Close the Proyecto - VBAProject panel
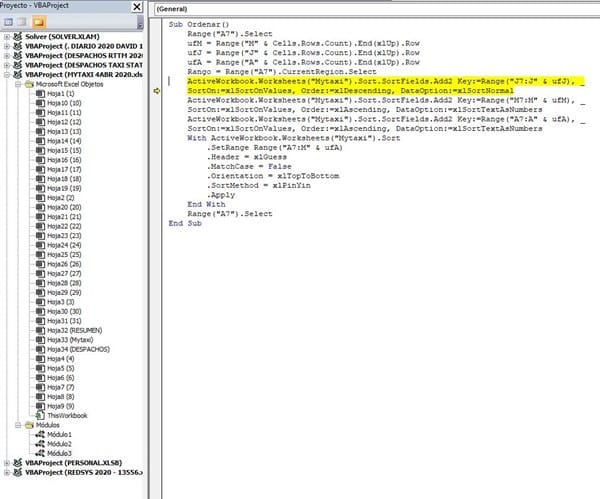Screen dimensions: 600x499 [137, 7]
